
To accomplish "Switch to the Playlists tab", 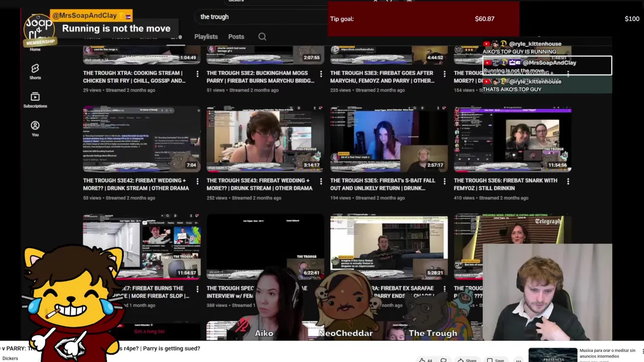I will point(206,37).
